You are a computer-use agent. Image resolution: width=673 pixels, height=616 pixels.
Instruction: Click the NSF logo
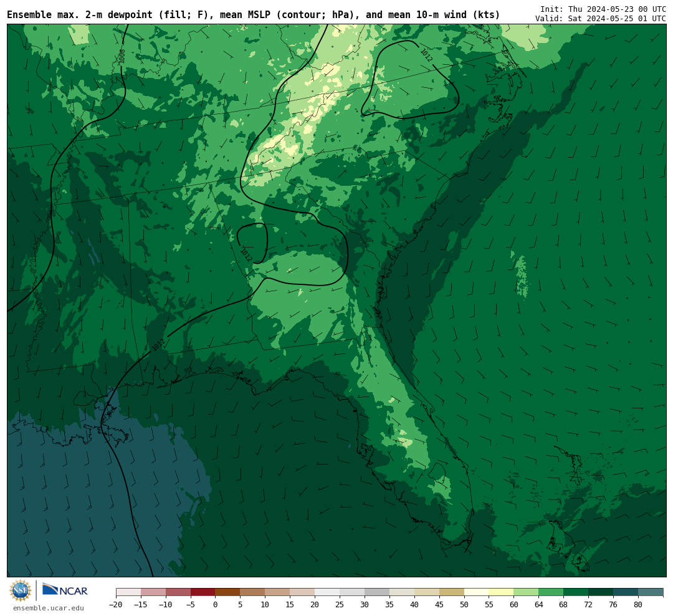pyautogui.click(x=20, y=590)
